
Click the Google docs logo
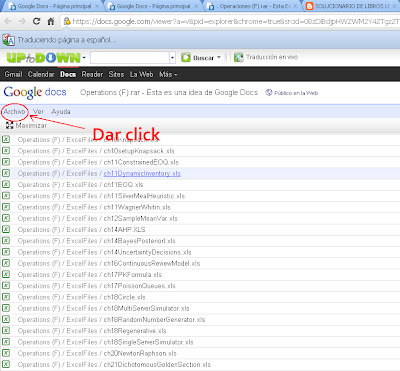pos(35,92)
